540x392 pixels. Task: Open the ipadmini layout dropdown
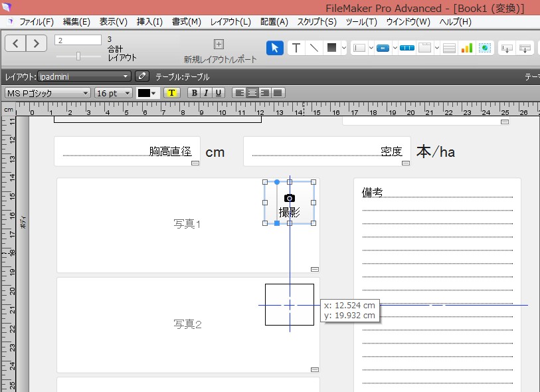tap(84, 76)
